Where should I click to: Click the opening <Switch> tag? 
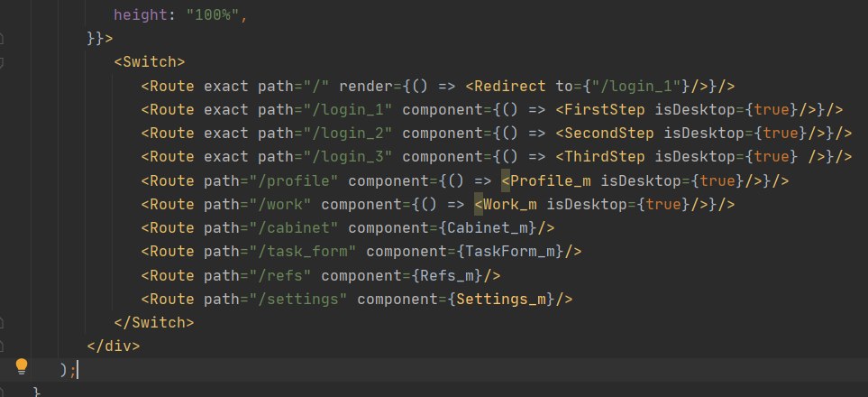point(150,61)
